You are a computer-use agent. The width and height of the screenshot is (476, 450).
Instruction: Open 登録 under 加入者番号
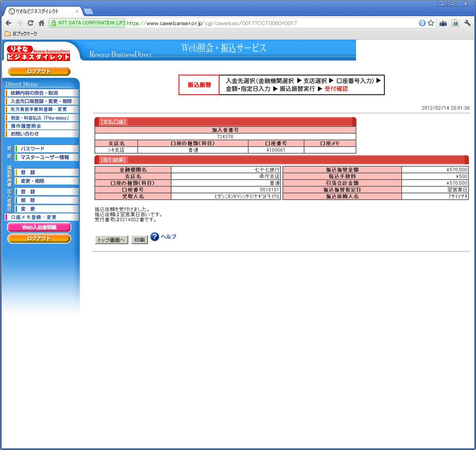click(46, 192)
